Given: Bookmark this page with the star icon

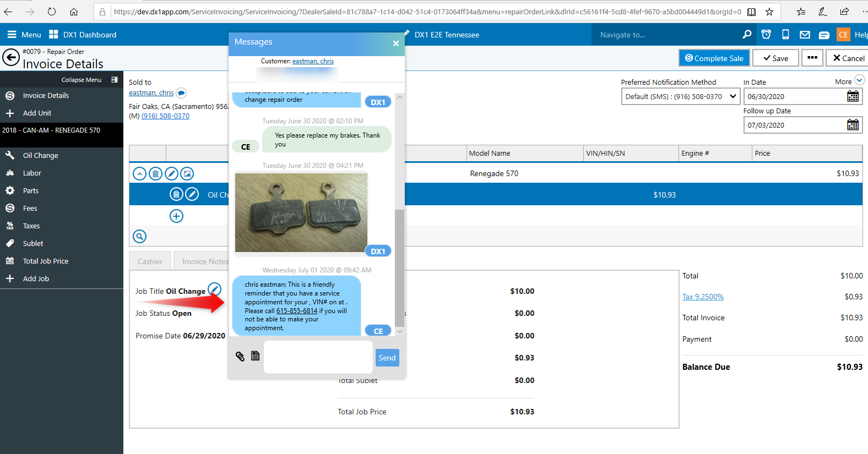Looking at the screenshot, I should (x=769, y=12).
